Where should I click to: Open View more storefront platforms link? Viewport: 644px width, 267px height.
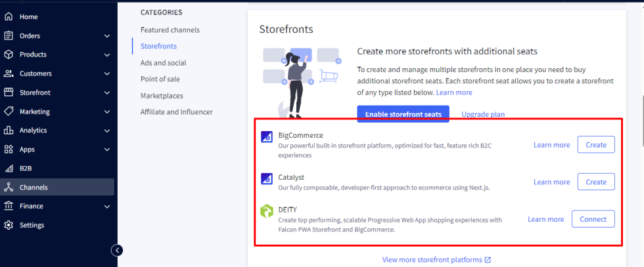click(436, 260)
